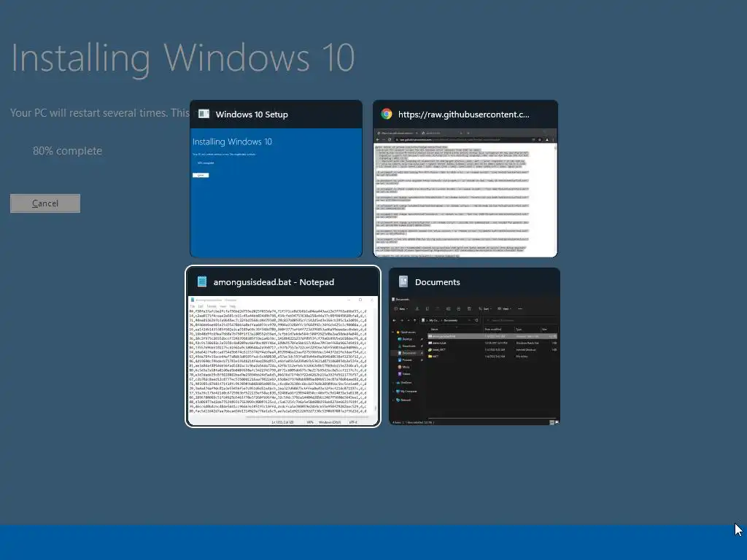Open the Documents File Explorer window thumbnail
This screenshot has width=747, height=560.
coord(474,346)
